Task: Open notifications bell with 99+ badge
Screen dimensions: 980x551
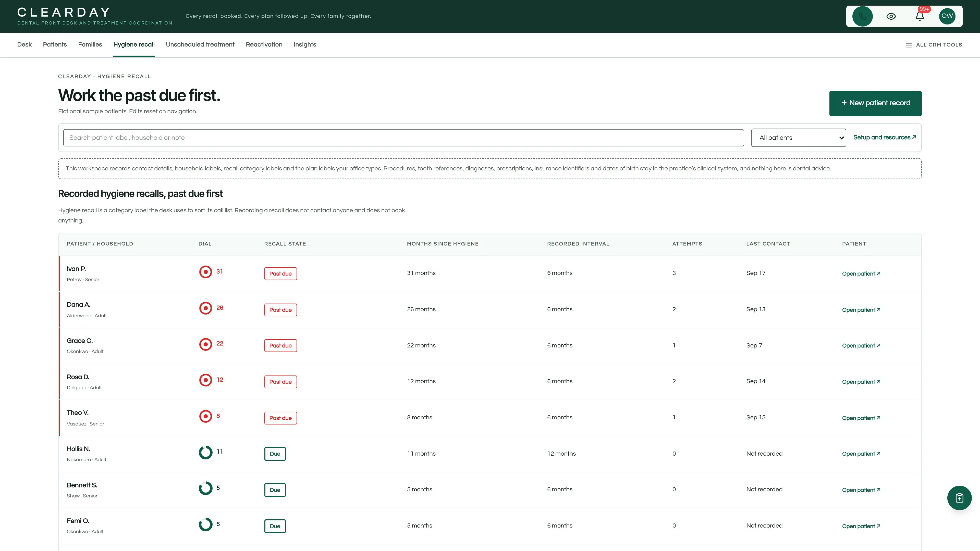Action: coord(920,16)
